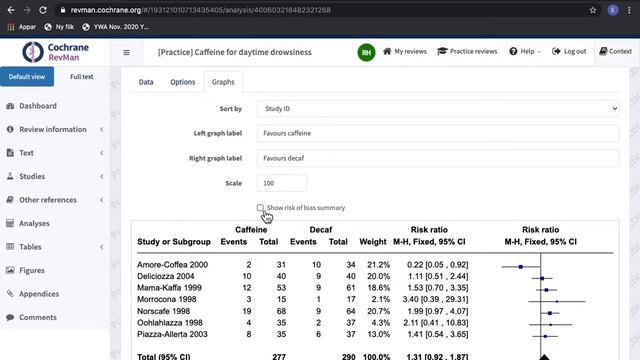The image size is (640, 360).
Task: Click the Cochrane RevMan logo
Action: tap(56, 52)
